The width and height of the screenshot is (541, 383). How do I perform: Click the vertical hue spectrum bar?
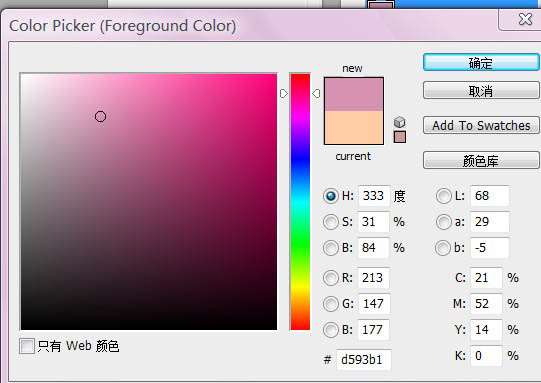[300, 202]
